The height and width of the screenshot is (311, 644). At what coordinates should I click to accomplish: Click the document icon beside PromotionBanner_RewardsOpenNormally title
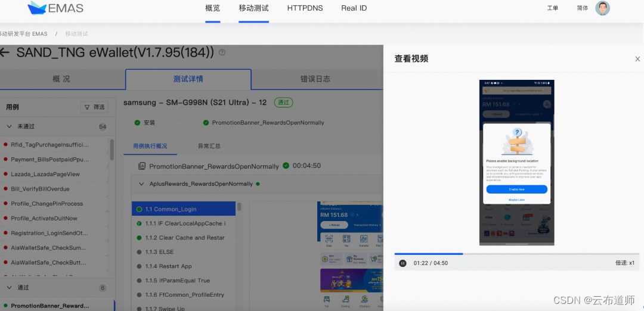point(142,166)
